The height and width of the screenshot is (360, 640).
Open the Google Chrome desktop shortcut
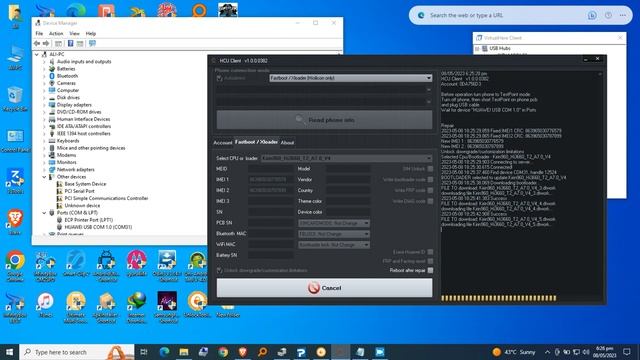point(16,266)
